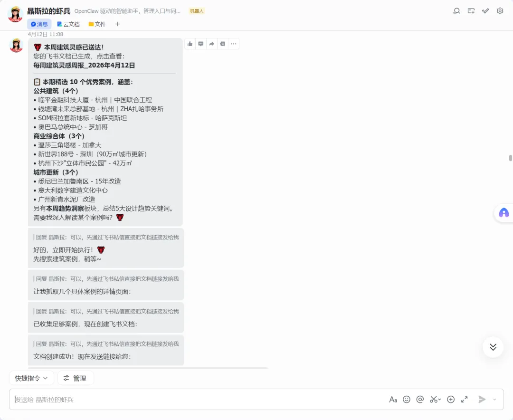This screenshot has height=420, width=513.
Task: Open the tasks checkmark icon in header
Action: [485, 11]
